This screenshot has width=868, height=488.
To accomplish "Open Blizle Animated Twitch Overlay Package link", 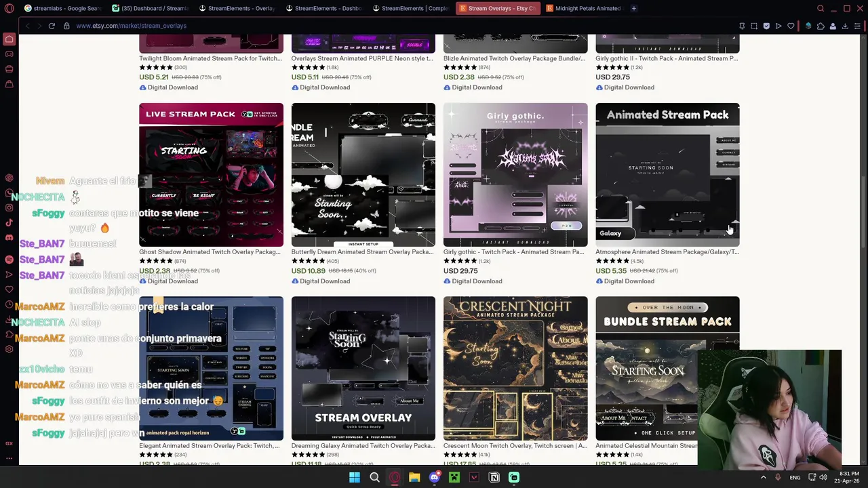I will tap(514, 58).
